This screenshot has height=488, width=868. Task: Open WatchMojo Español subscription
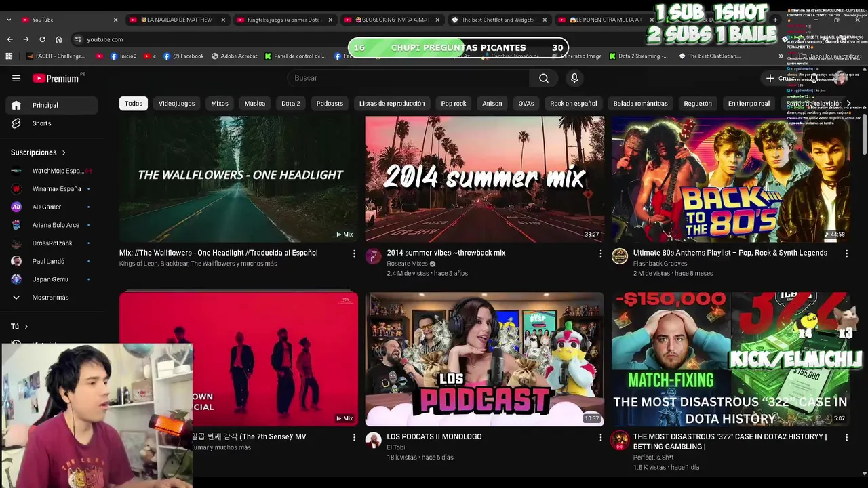pos(52,171)
